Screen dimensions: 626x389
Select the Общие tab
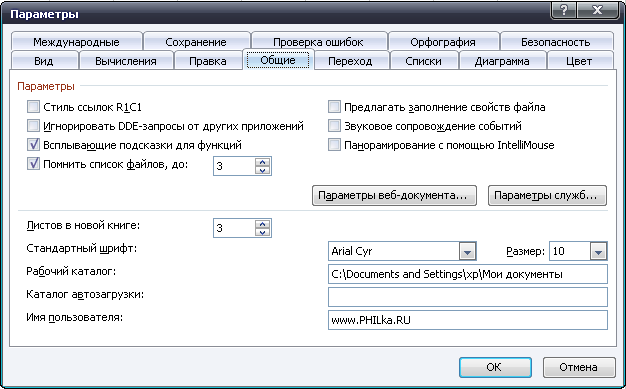pos(278,60)
